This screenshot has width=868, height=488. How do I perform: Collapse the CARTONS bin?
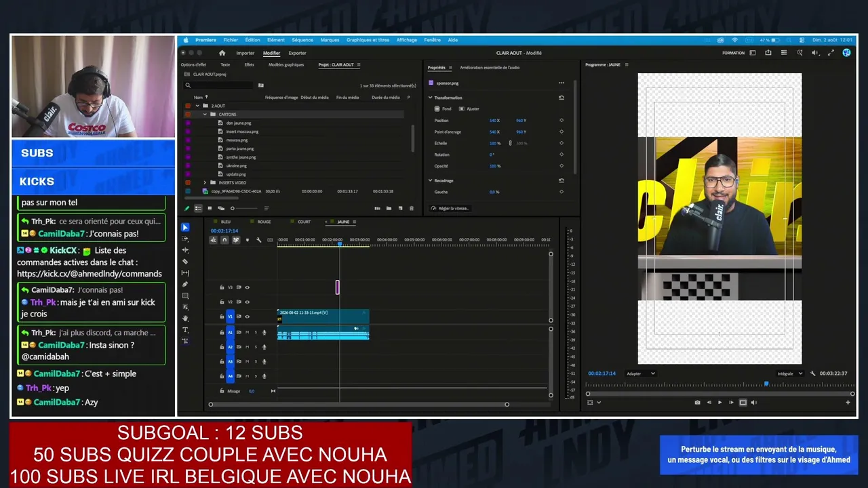pos(205,115)
